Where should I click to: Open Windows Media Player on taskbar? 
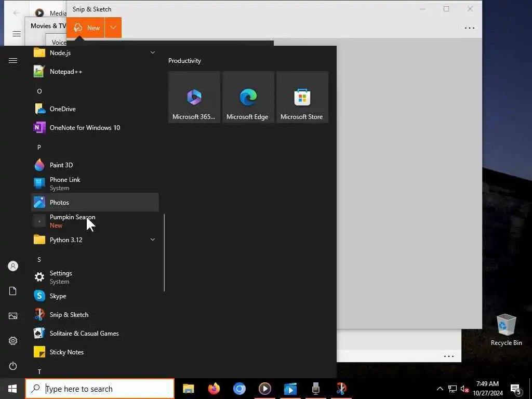pyautogui.click(x=264, y=389)
